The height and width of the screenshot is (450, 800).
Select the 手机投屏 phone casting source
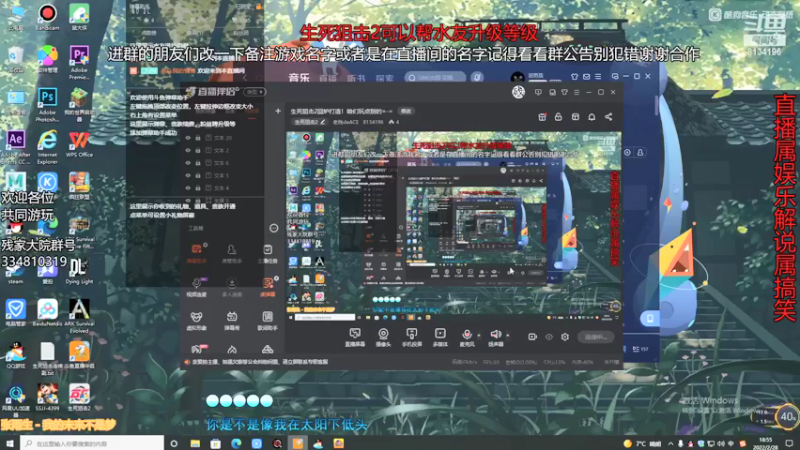coord(411,338)
